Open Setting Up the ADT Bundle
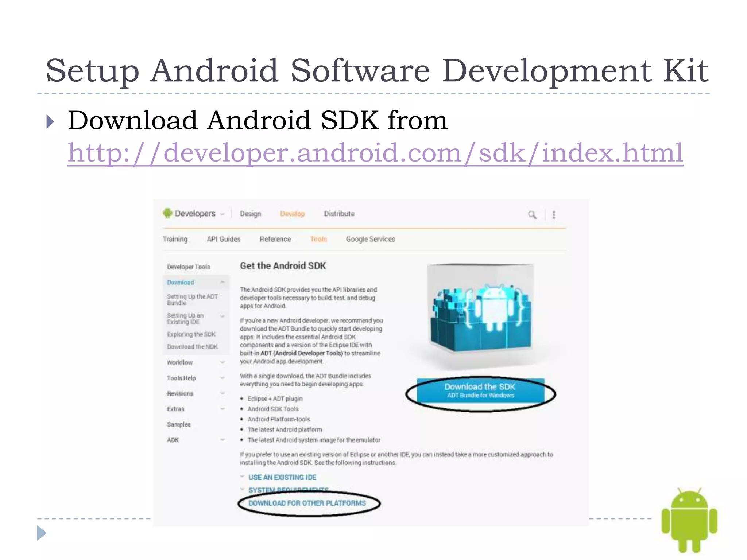The height and width of the screenshot is (560, 747). point(192,300)
